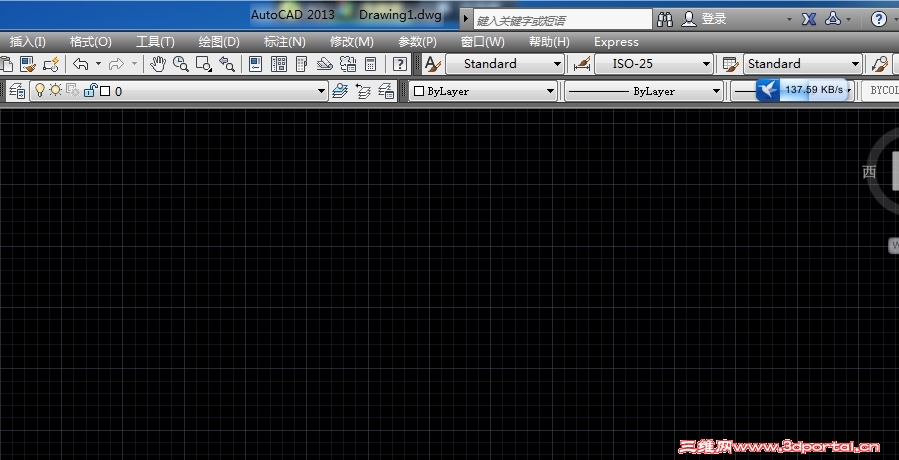
Task: Click layer 0 color swatch
Action: (105, 91)
